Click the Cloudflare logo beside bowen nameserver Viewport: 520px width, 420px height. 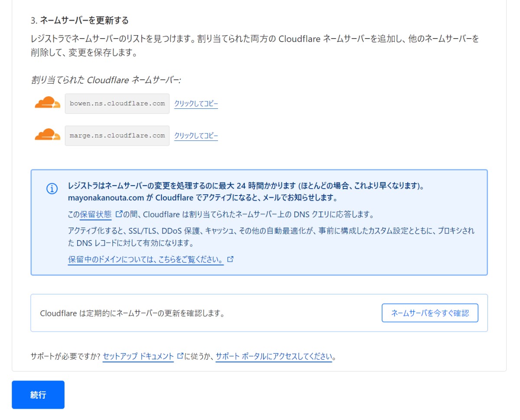tap(47, 103)
